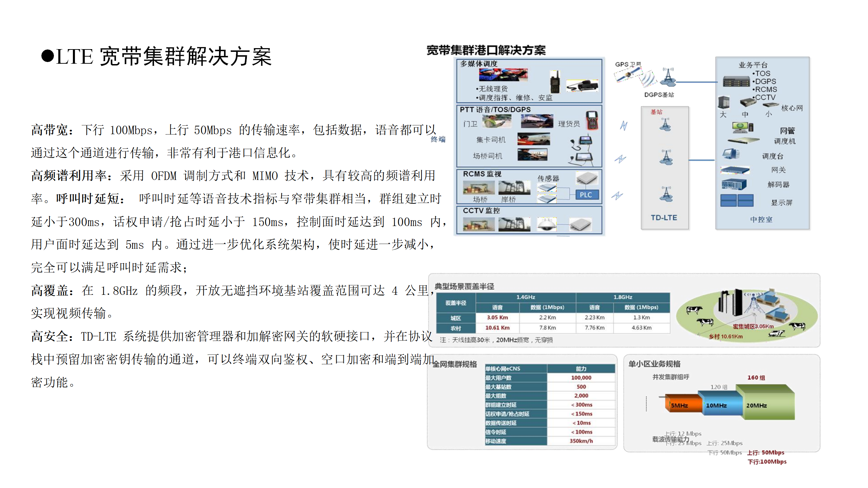Click the 显示屏 display wall icon

737,201
